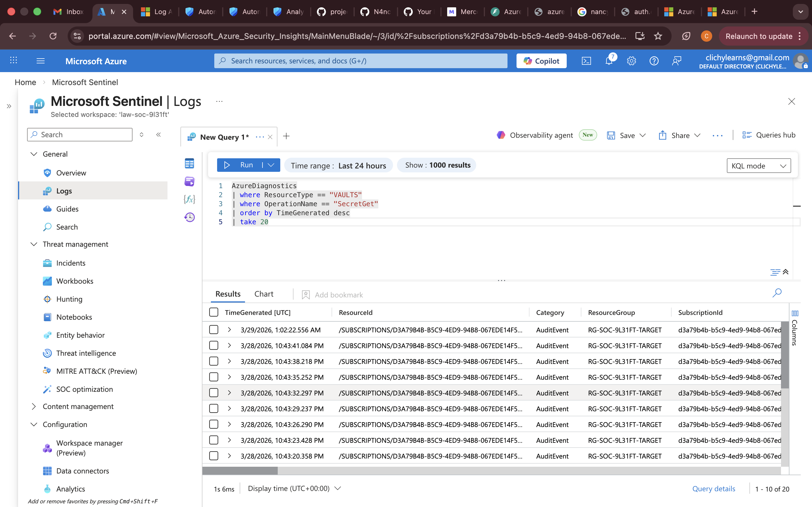Open the Query details link
812x507 pixels.
pyautogui.click(x=713, y=489)
